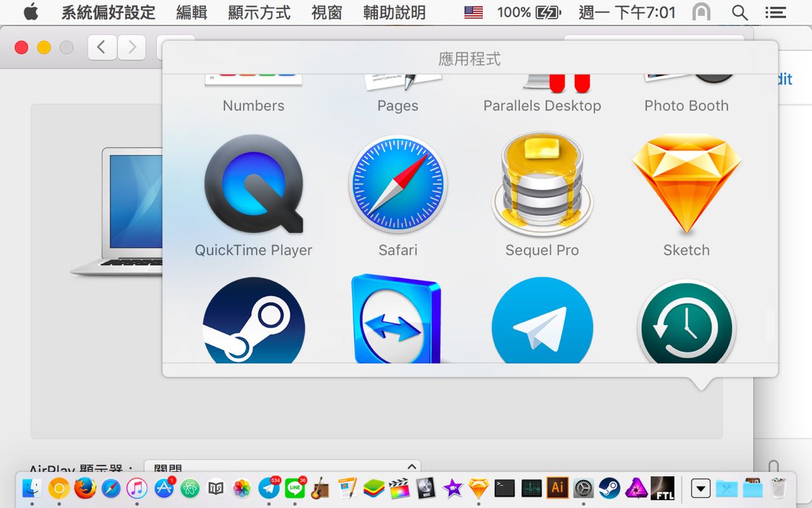Open the blue tools folder in the Dock
Screen dimensions: 812x508
[726, 488]
